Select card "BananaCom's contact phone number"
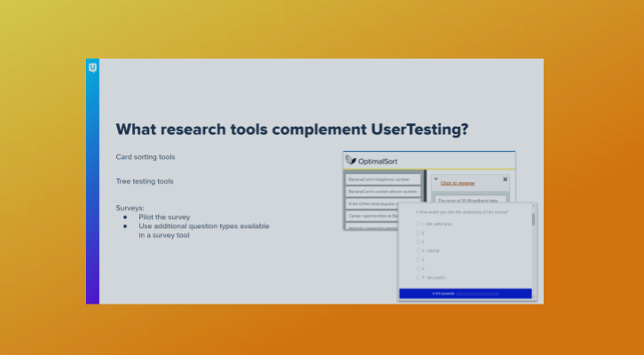This screenshot has width=644, height=355. [383, 192]
